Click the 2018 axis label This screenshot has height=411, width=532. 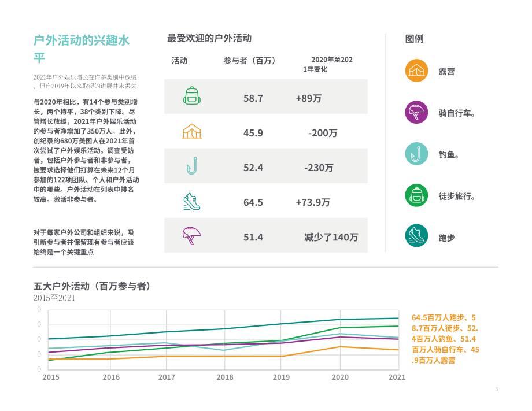225,377
